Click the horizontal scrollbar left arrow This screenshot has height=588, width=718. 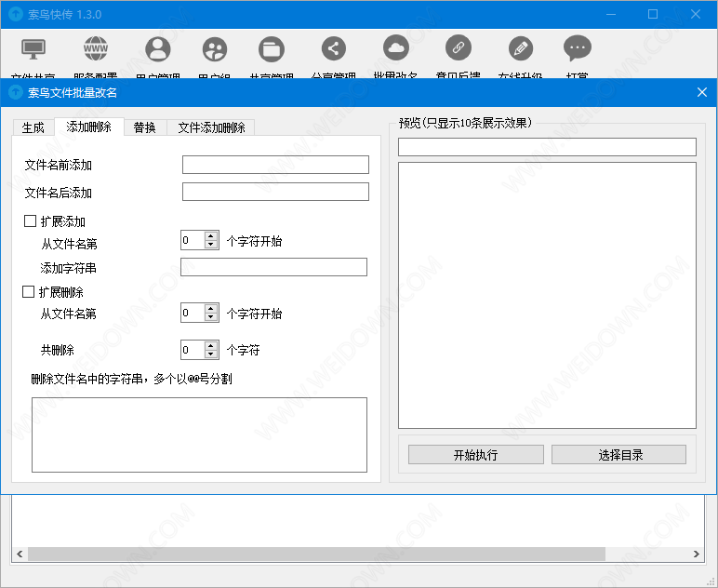[x=20, y=554]
